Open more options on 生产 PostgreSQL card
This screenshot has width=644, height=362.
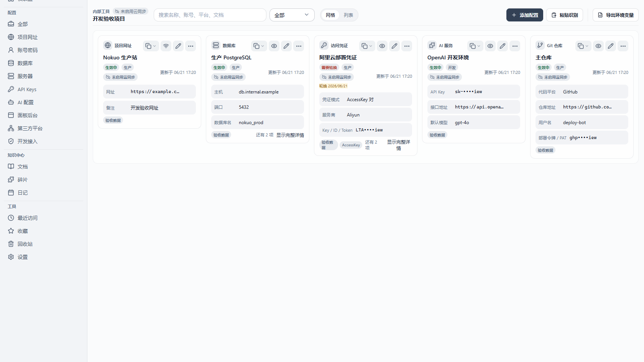(x=299, y=46)
